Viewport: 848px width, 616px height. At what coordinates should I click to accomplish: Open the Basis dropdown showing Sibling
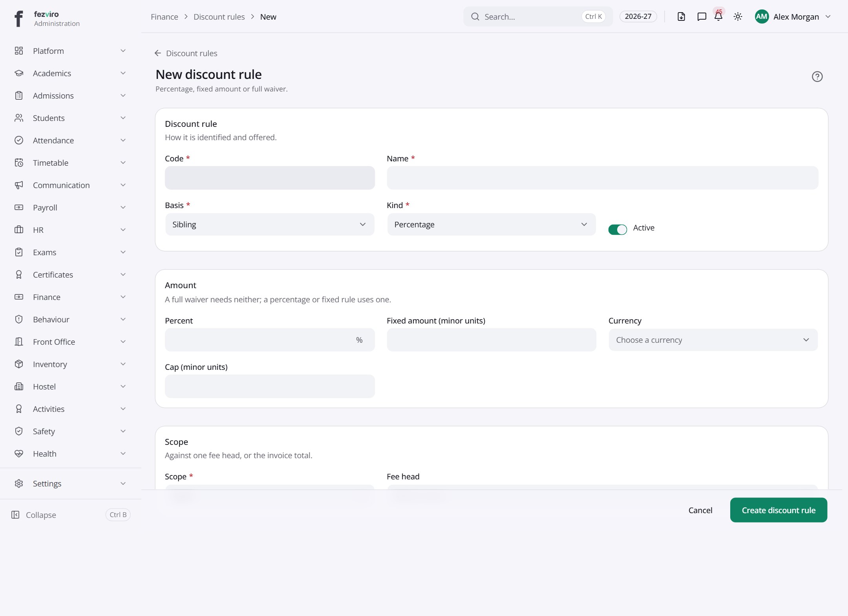coord(270,225)
